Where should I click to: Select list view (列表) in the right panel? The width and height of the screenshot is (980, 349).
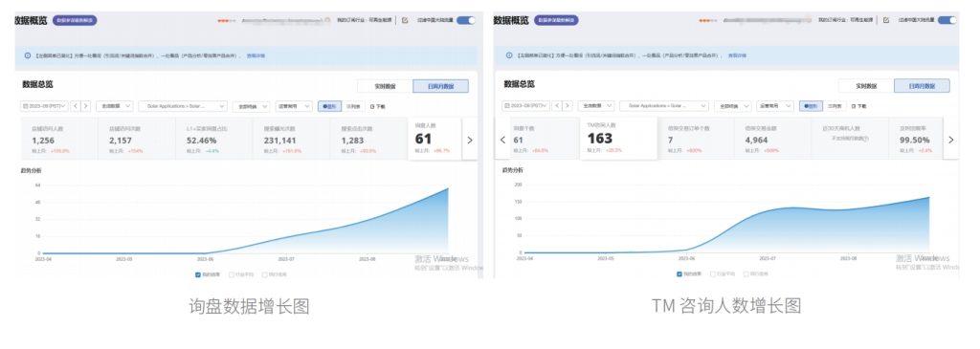tap(835, 106)
